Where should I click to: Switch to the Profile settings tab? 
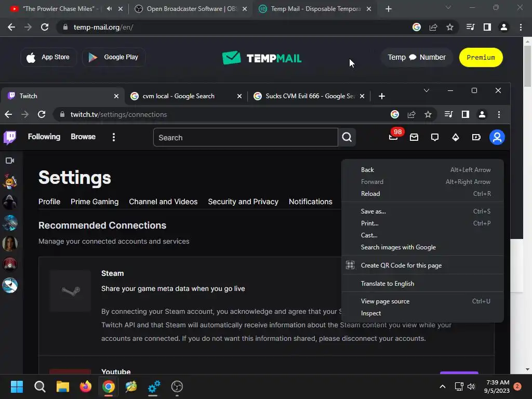pyautogui.click(x=49, y=202)
